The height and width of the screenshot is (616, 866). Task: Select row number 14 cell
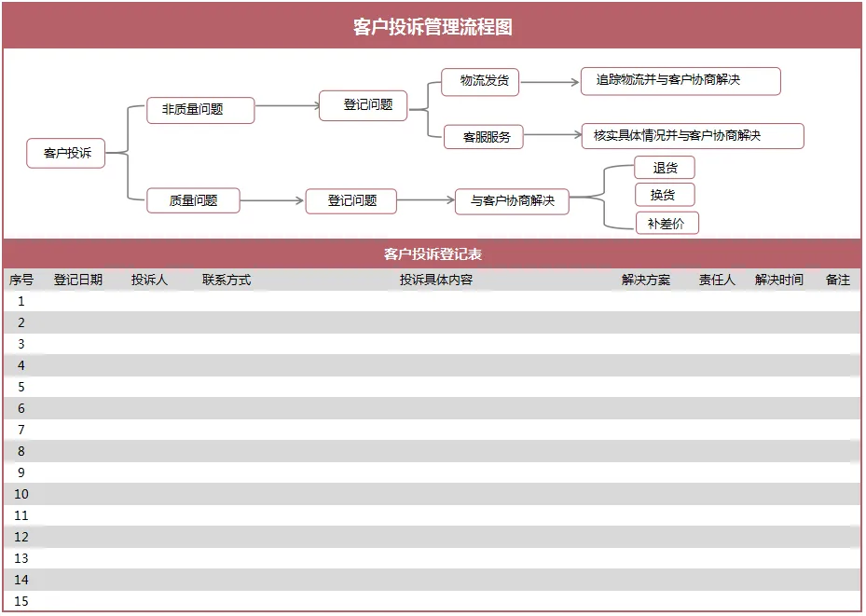tap(21, 581)
